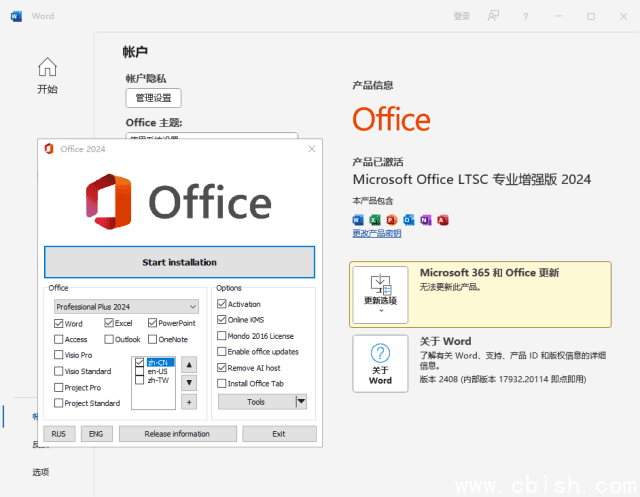
Task: Enable the Visio Pro checkbox
Action: [x=59, y=355]
